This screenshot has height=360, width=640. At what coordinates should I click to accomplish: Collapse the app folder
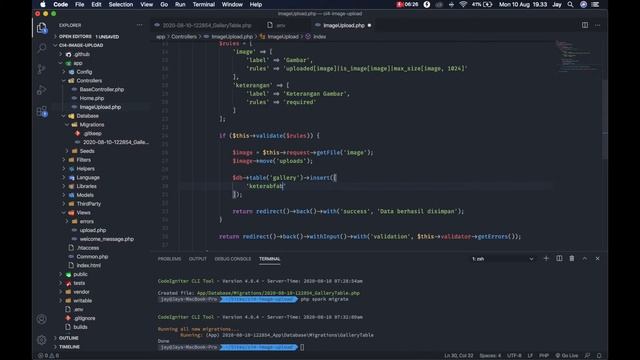78,63
